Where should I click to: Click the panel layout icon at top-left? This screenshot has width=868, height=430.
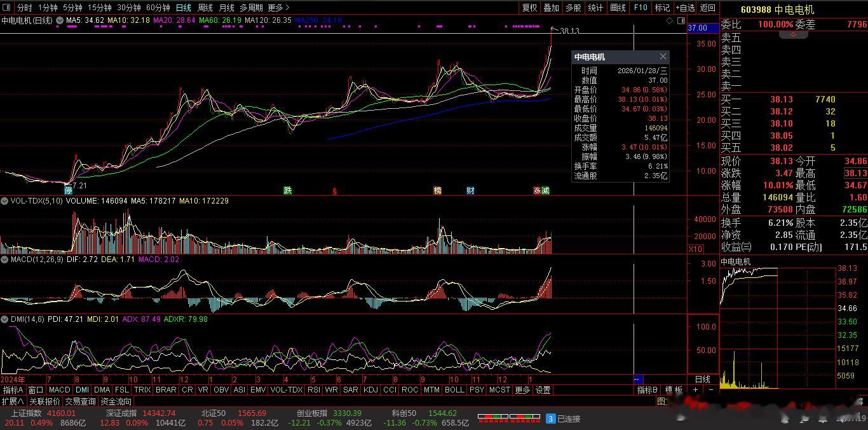tap(8, 8)
